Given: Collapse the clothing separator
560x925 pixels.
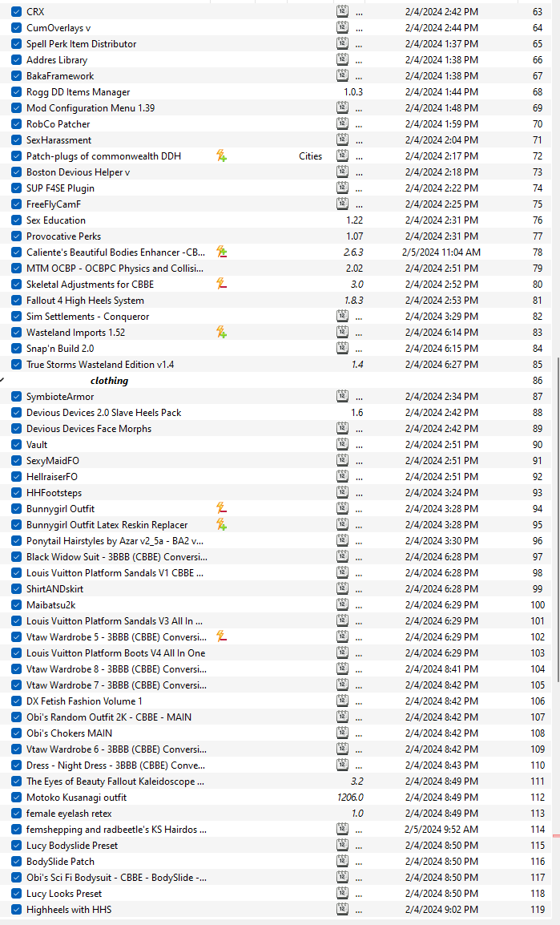Looking at the screenshot, I should point(2,381).
